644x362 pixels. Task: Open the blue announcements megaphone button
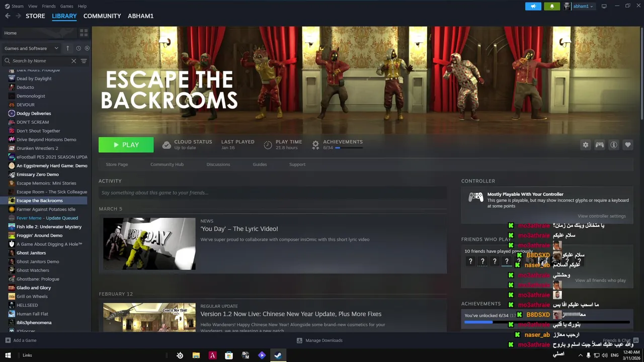[x=533, y=6]
